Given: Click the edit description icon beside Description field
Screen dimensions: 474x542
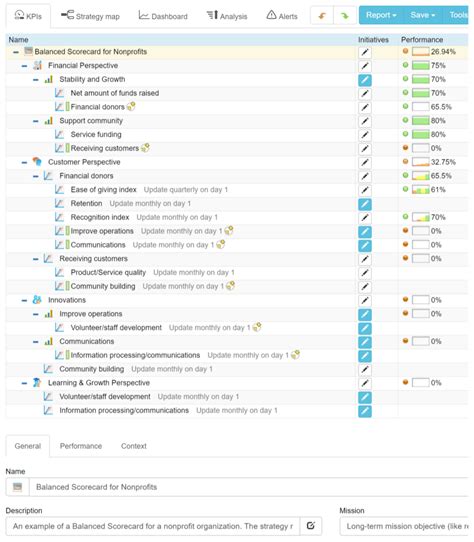Looking at the screenshot, I should point(310,526).
